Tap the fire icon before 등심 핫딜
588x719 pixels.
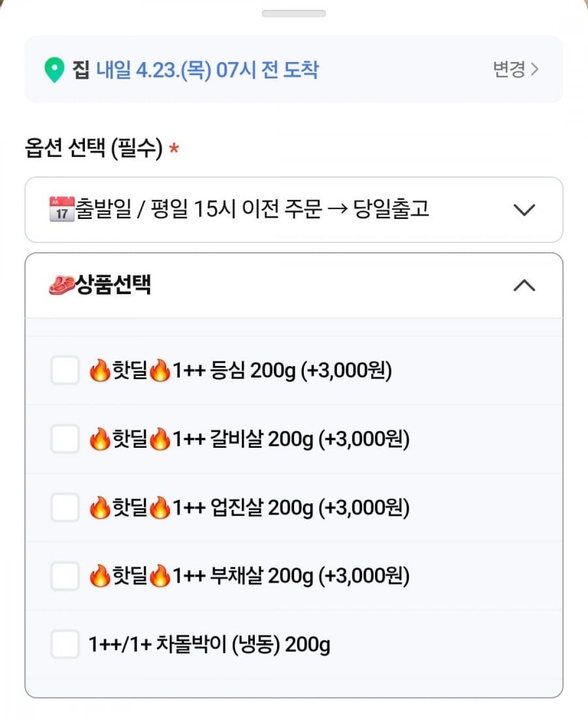point(100,371)
